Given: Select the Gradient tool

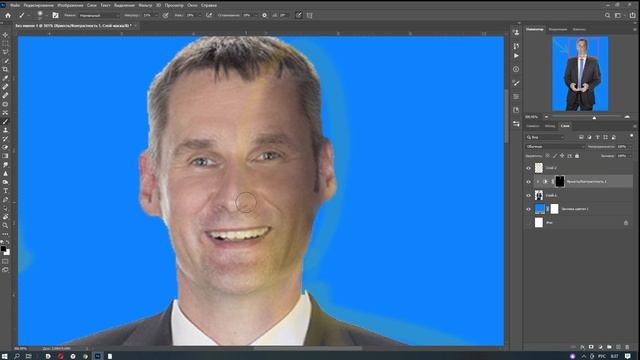Looking at the screenshot, I should coord(5,156).
